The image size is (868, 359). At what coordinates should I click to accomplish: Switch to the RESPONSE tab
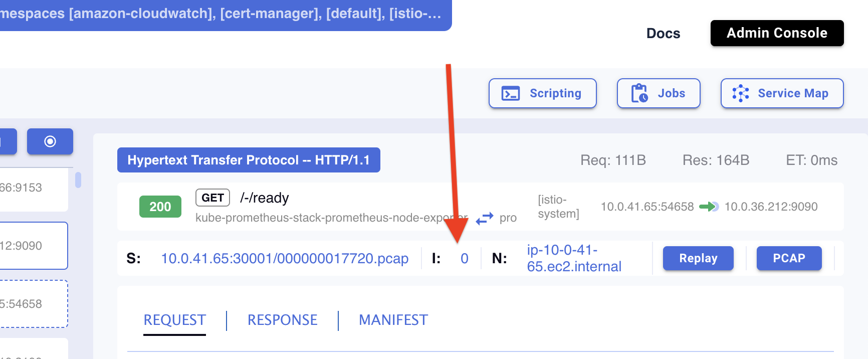[282, 320]
